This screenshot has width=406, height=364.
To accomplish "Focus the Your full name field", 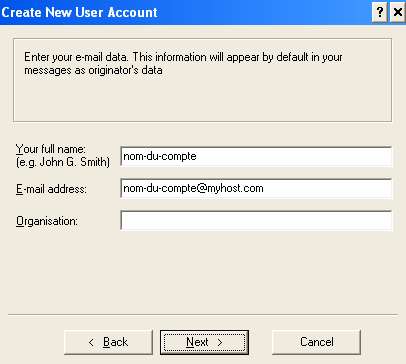I will click(x=256, y=156).
